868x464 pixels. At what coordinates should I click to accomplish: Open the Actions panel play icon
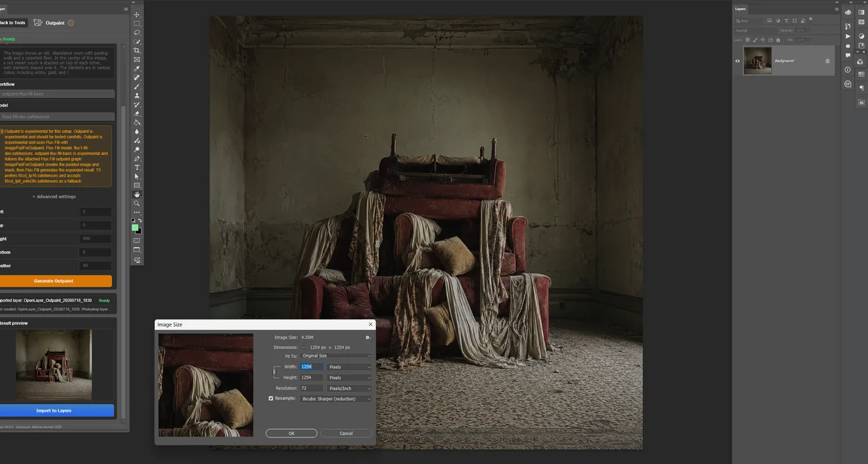(x=848, y=36)
